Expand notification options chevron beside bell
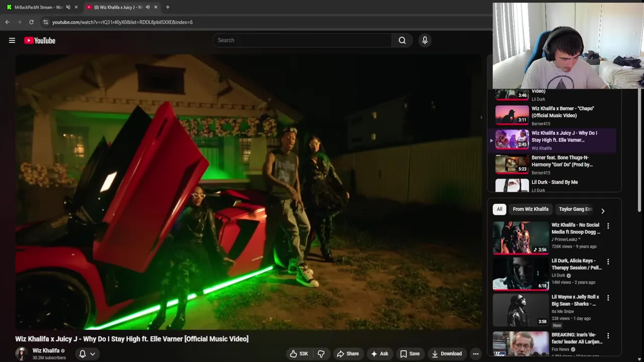The image size is (644, 362). click(x=93, y=353)
